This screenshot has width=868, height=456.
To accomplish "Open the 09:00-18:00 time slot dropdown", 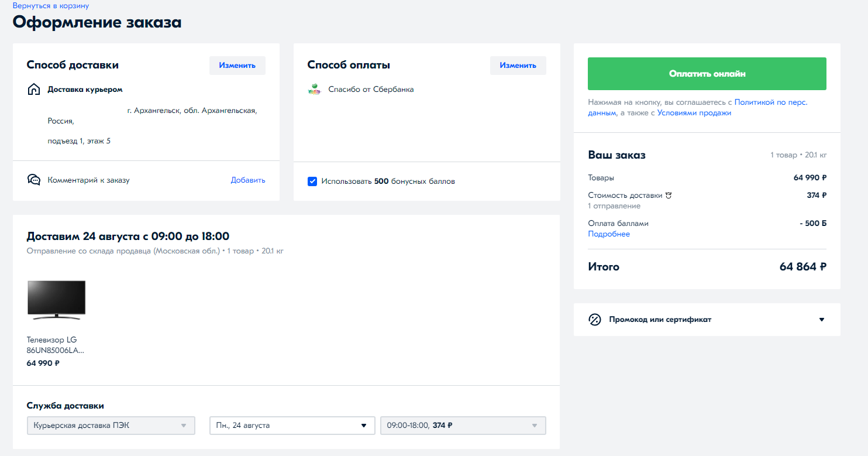I will [x=463, y=426].
